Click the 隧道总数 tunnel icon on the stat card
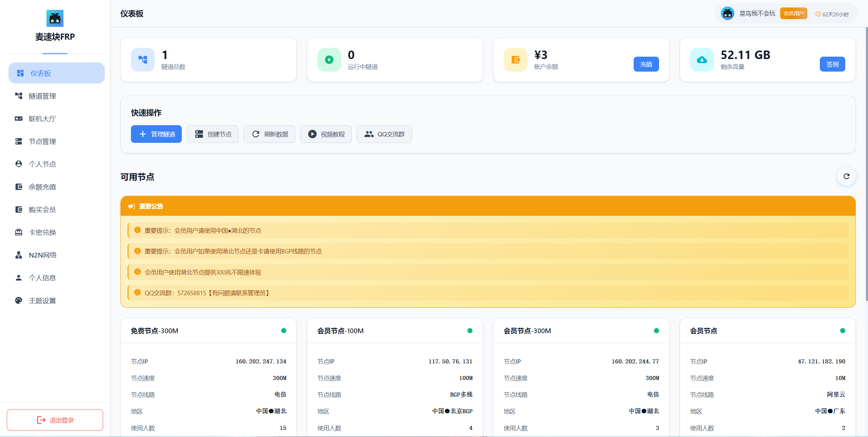This screenshot has height=437, width=868. click(x=143, y=60)
